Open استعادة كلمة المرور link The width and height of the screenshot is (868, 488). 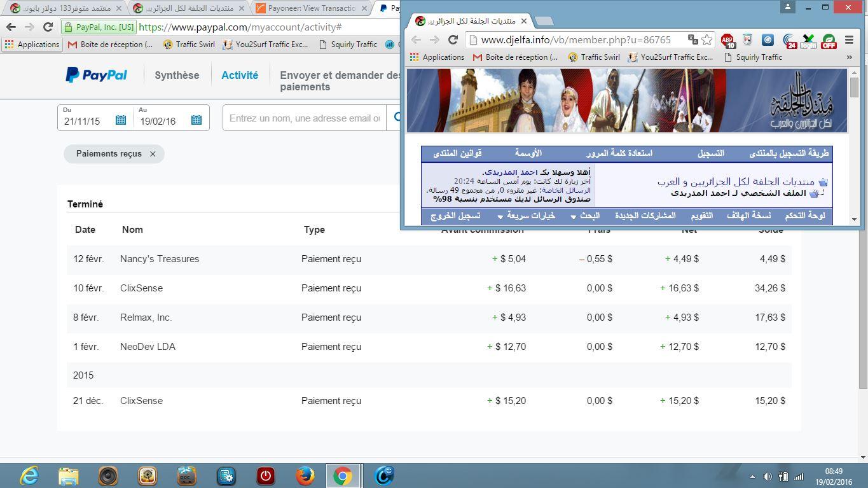pyautogui.click(x=619, y=153)
